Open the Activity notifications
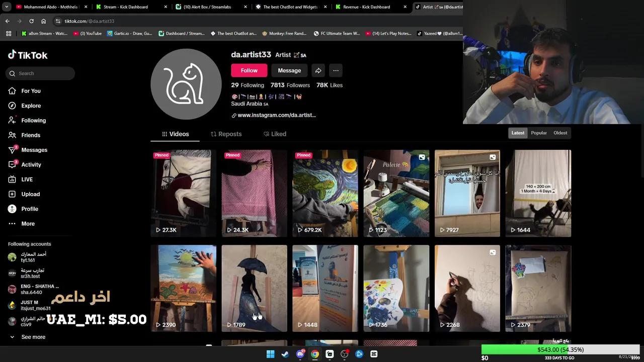Image resolution: width=644 pixels, height=362 pixels. pyautogui.click(x=31, y=164)
